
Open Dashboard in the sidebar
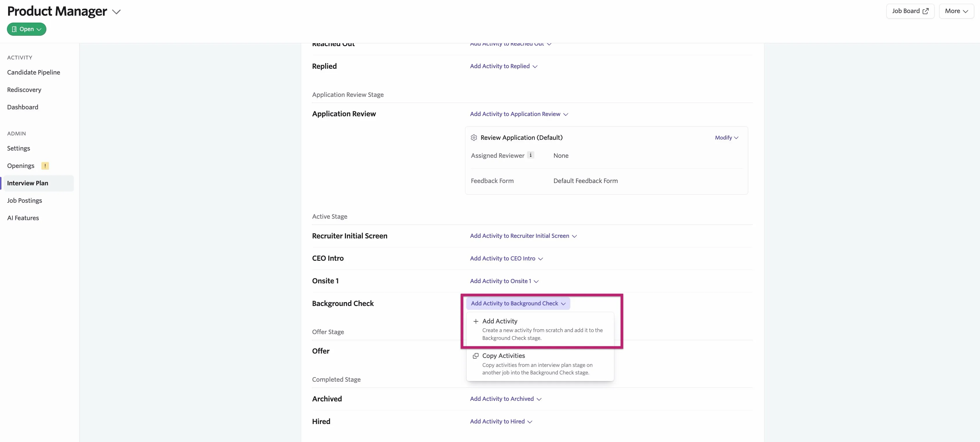click(x=22, y=107)
